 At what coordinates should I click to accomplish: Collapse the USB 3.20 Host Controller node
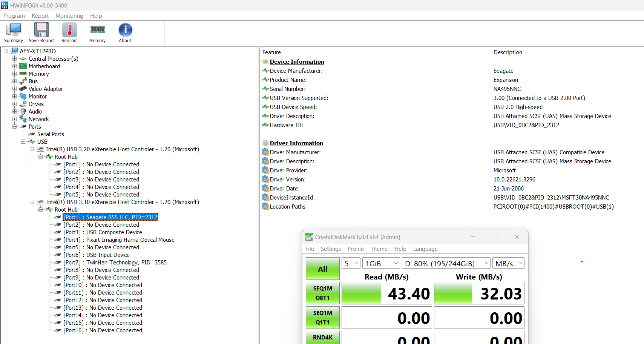point(32,149)
